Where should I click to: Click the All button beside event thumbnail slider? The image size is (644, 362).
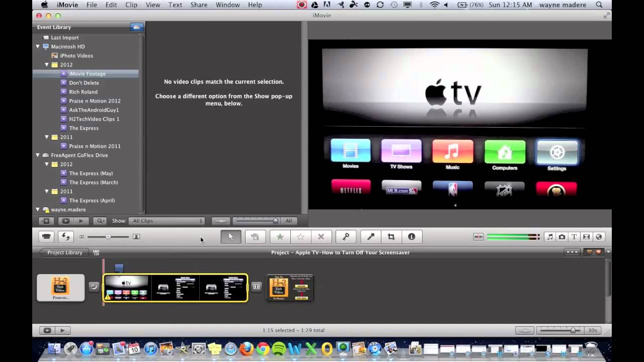coord(289,221)
